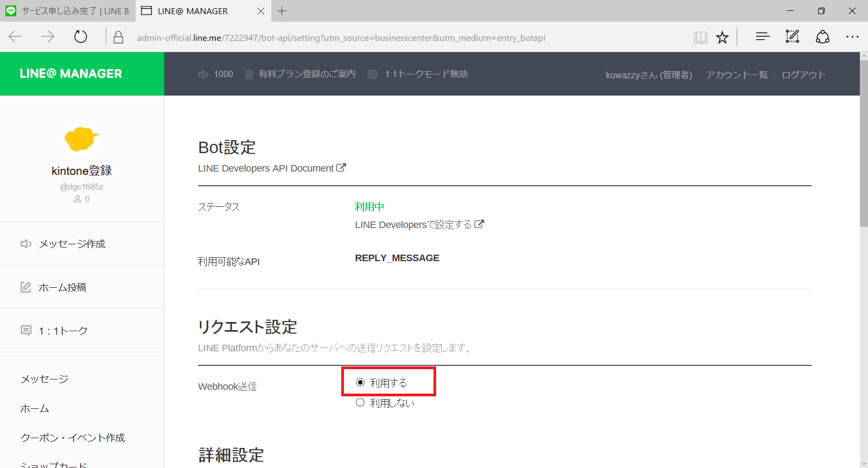The image size is (868, 468).
Task: Open a new browser tab
Action: [x=282, y=11]
